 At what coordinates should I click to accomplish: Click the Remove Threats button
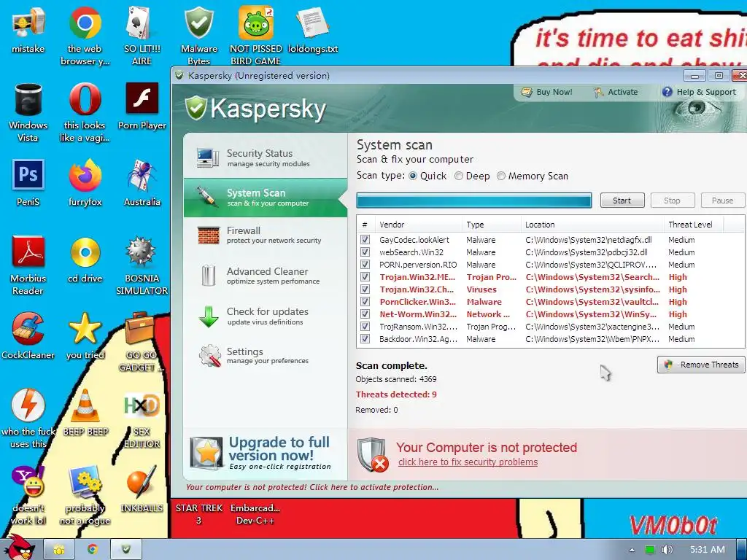[701, 365]
